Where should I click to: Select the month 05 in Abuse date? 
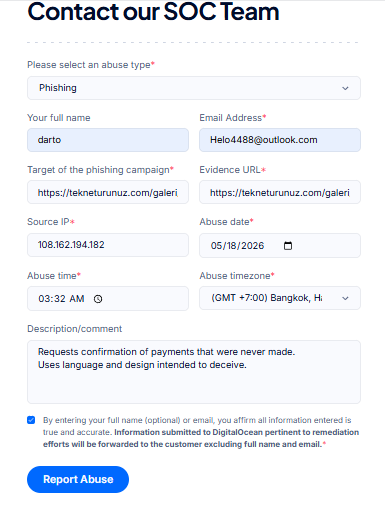216,246
